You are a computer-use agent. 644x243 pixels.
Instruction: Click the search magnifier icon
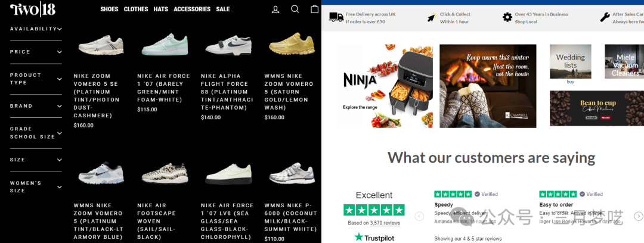pyautogui.click(x=295, y=9)
